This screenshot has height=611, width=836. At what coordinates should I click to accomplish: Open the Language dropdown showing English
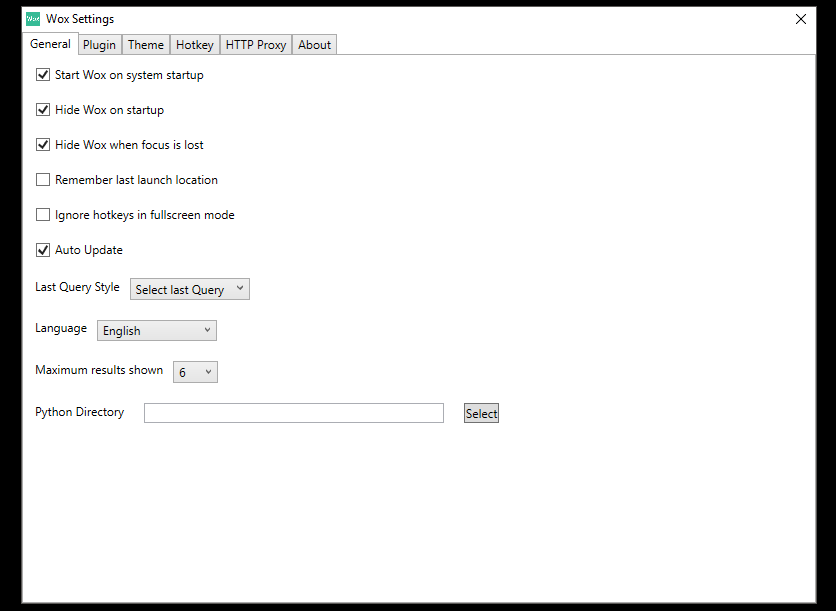click(x=157, y=331)
